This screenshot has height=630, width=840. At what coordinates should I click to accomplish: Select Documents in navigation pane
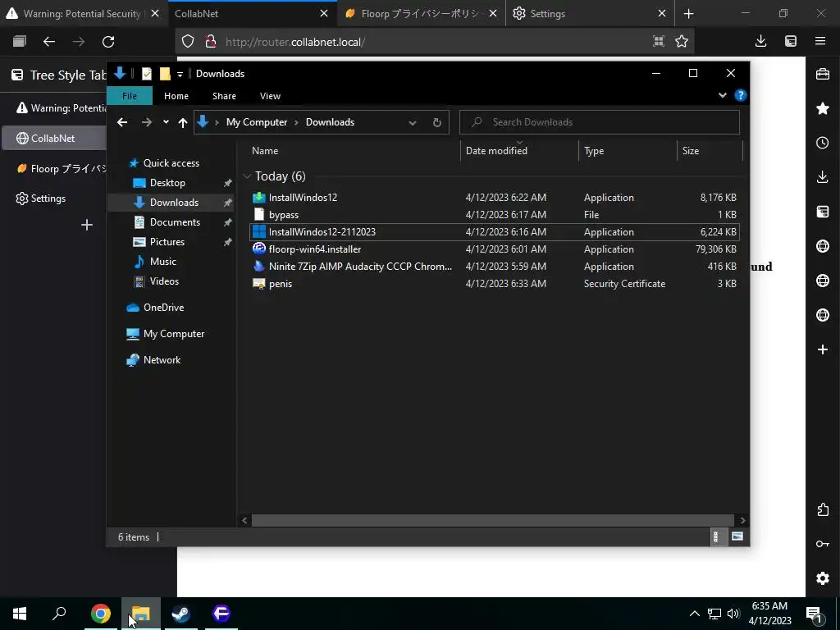tap(175, 221)
